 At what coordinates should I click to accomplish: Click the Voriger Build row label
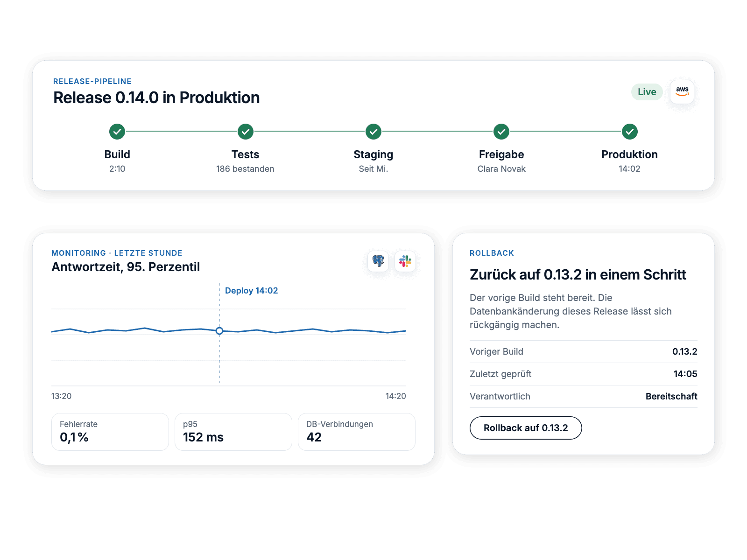(496, 351)
